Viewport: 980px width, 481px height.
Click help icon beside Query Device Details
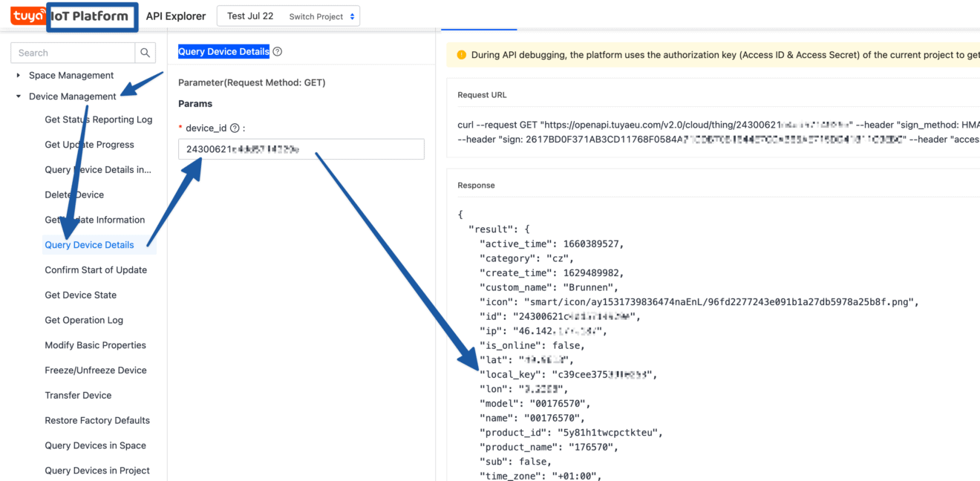pos(278,52)
